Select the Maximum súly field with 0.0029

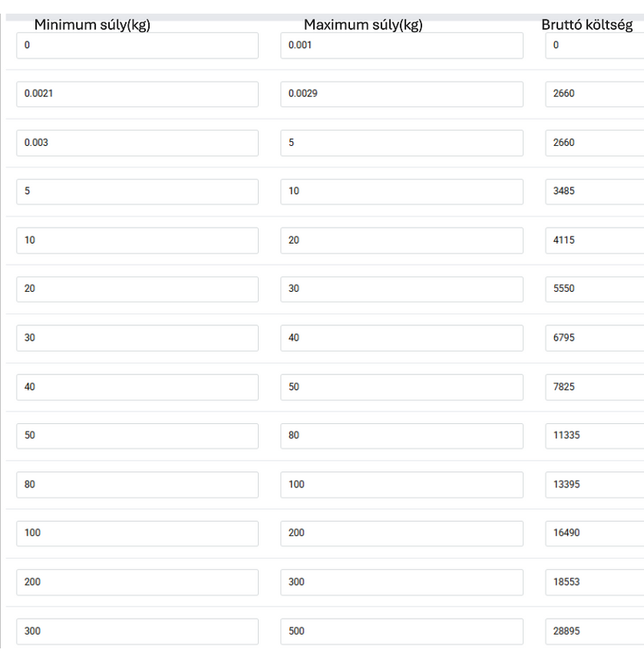pos(401,94)
